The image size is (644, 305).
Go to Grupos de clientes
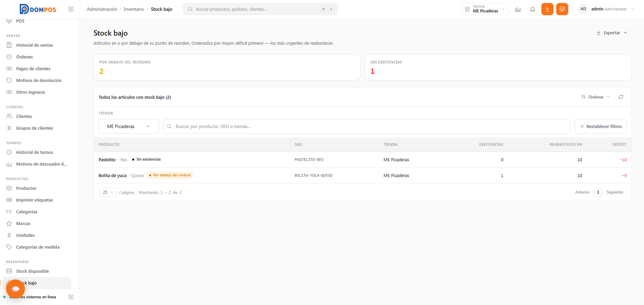click(35, 128)
